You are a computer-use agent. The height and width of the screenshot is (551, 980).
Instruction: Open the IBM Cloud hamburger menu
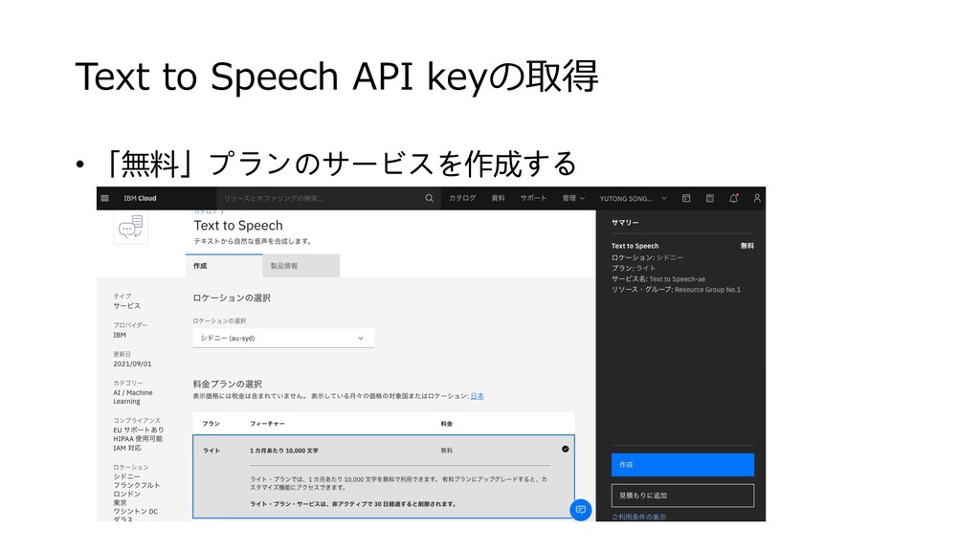tap(105, 198)
